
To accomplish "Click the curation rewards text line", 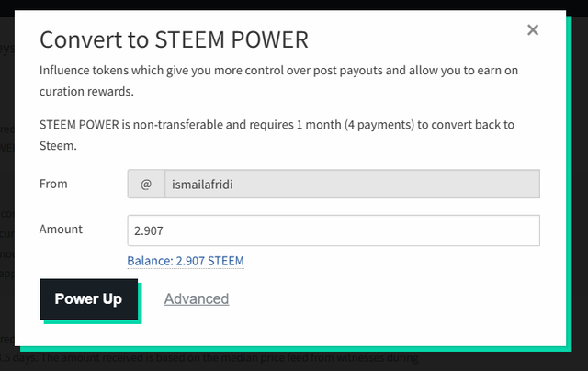I will pos(86,92).
